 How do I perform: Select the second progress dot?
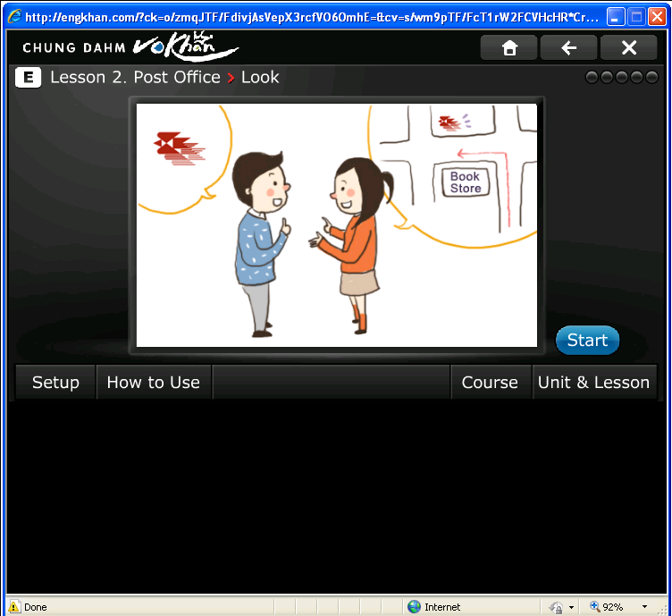click(x=607, y=77)
